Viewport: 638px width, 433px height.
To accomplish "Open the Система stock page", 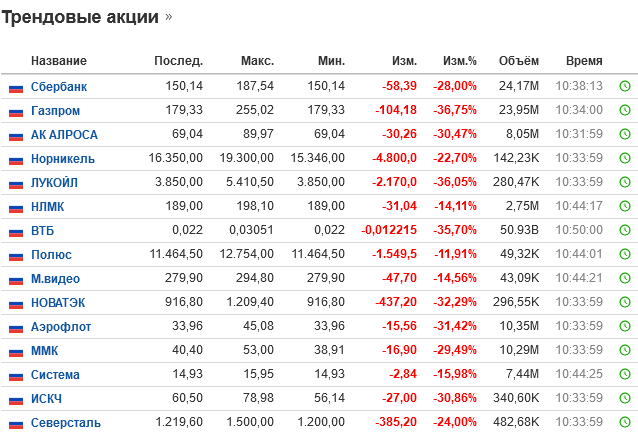I will pyautogui.click(x=56, y=375).
